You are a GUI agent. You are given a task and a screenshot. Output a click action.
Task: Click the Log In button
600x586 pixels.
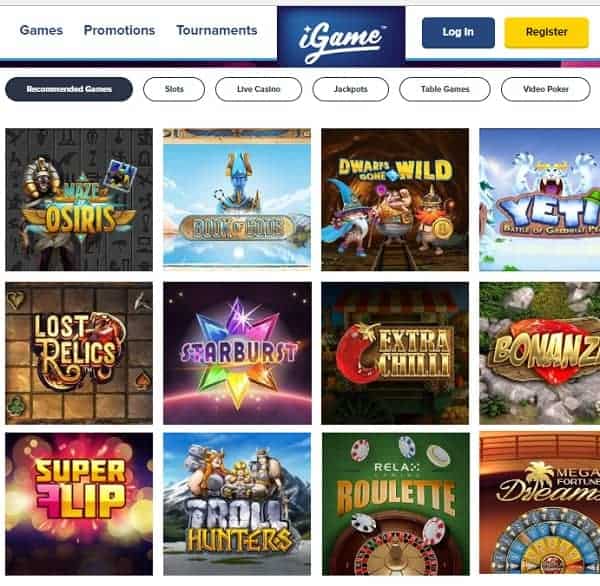(x=458, y=33)
